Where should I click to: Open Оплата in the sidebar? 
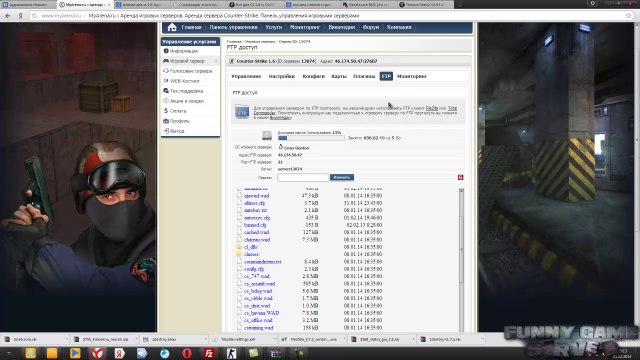pos(178,111)
